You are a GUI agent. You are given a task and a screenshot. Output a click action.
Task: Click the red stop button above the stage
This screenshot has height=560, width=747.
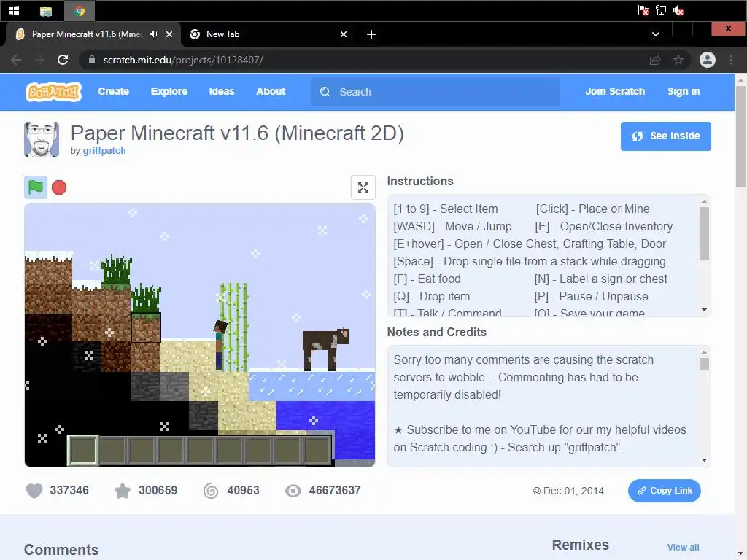click(59, 187)
